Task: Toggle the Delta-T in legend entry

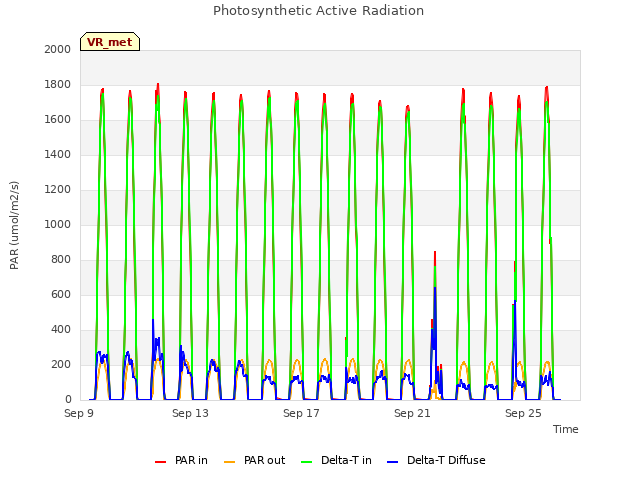Action: point(336,460)
